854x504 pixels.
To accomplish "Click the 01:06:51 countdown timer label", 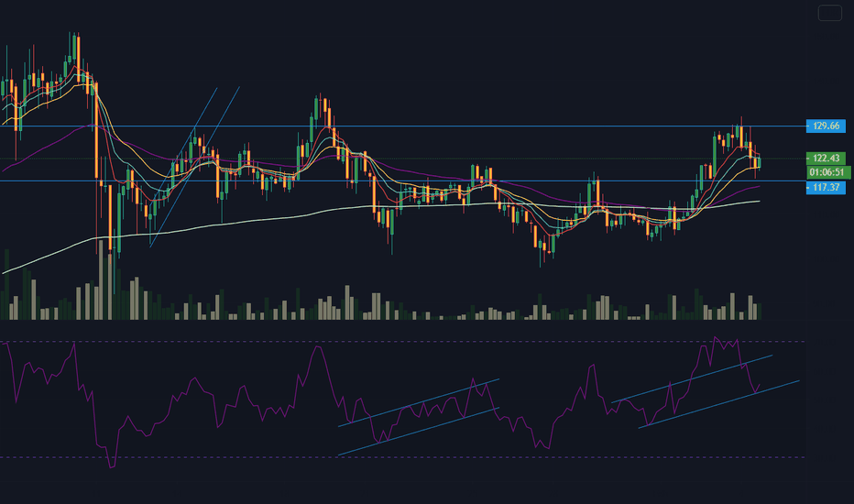I will pos(827,172).
